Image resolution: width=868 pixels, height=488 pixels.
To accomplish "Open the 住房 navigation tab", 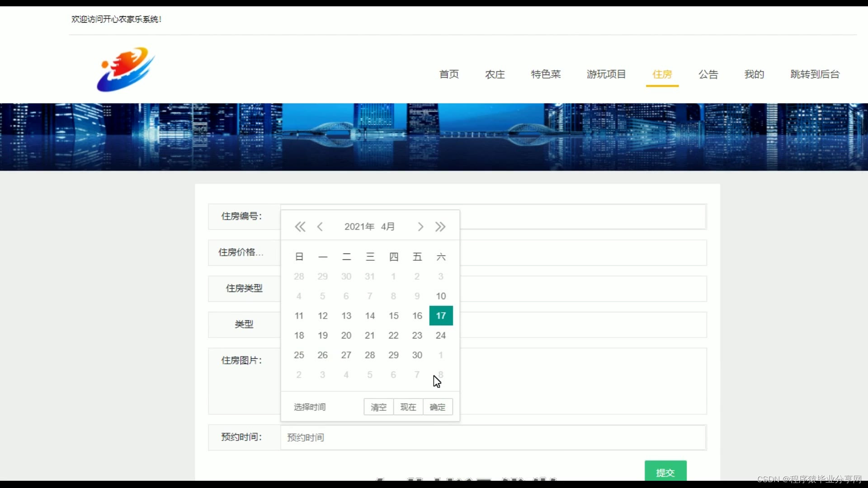I will [662, 75].
